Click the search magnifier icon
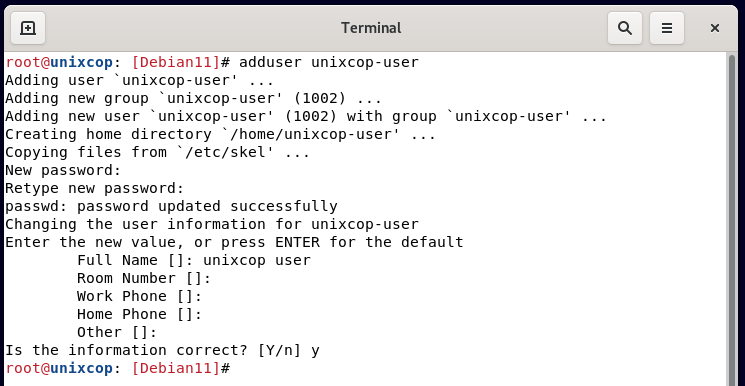This screenshot has width=745, height=386. (625, 28)
